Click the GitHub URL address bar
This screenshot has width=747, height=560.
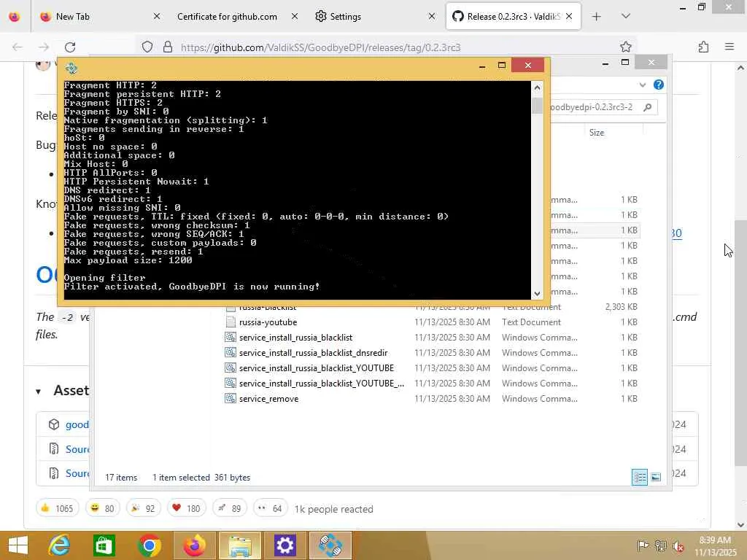[386, 47]
